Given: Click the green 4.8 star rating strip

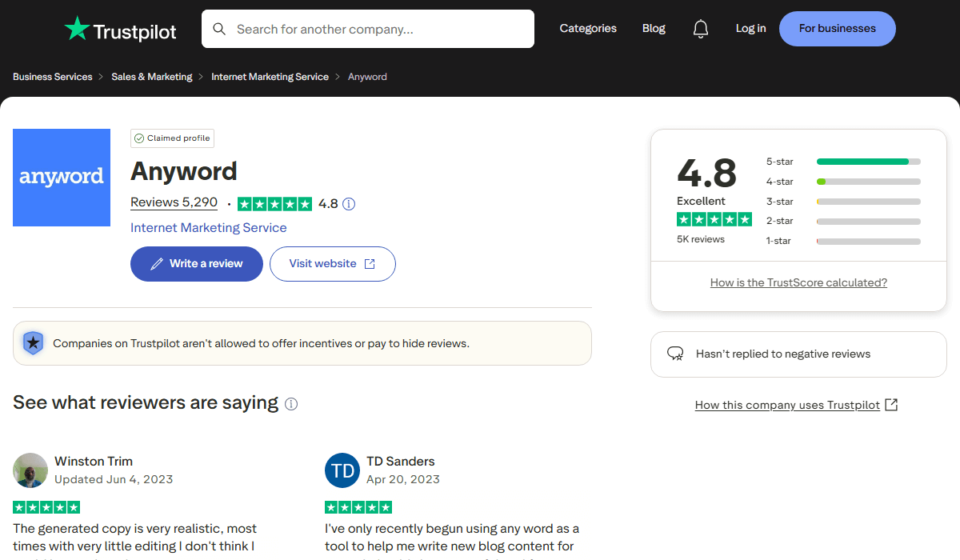Looking at the screenshot, I should [274, 203].
